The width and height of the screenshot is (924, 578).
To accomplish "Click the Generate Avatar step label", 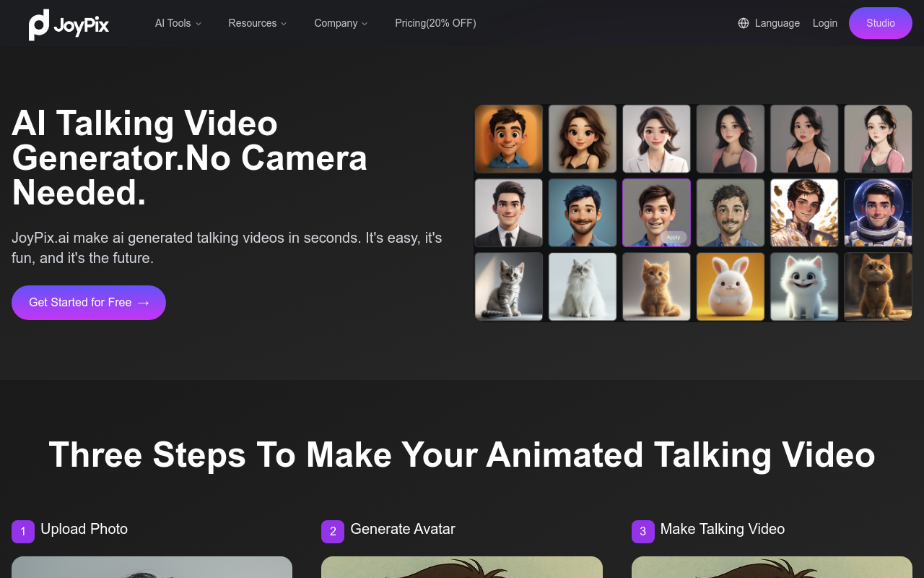I will (x=403, y=529).
